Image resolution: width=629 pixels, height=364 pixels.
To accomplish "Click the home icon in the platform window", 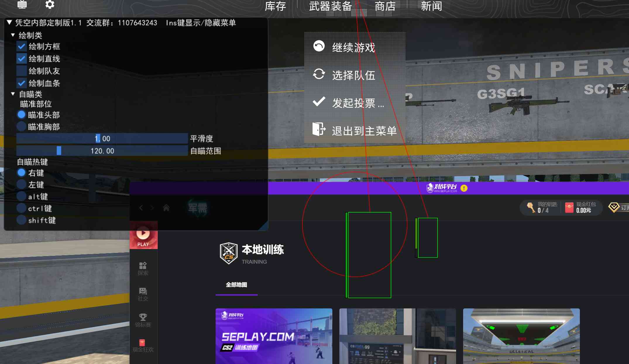I will tap(166, 208).
